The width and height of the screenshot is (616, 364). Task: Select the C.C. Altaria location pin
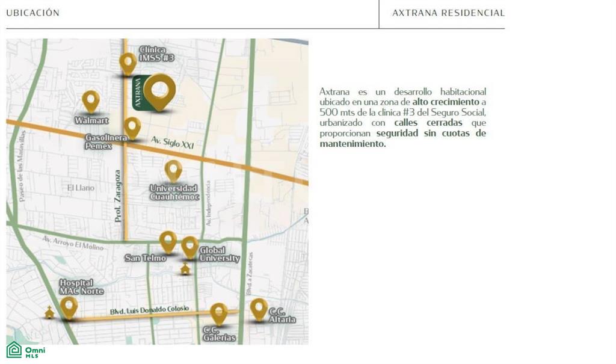coord(259,309)
